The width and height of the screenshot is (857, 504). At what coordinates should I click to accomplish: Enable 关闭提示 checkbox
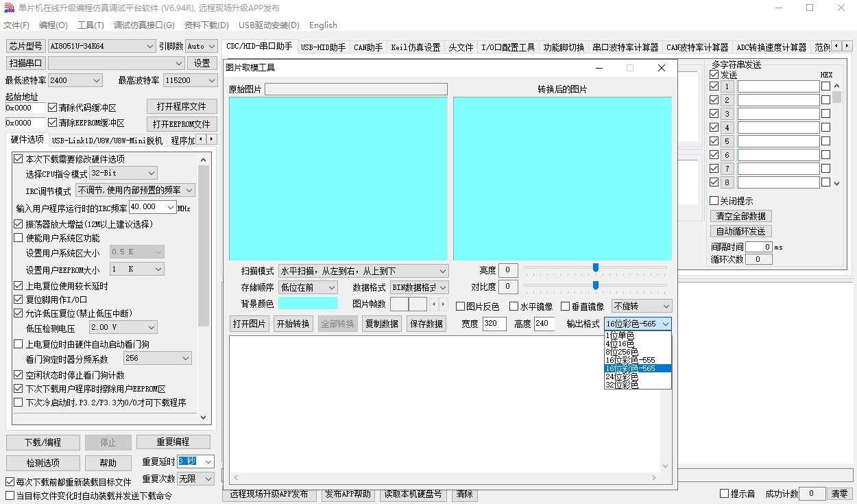coord(714,201)
